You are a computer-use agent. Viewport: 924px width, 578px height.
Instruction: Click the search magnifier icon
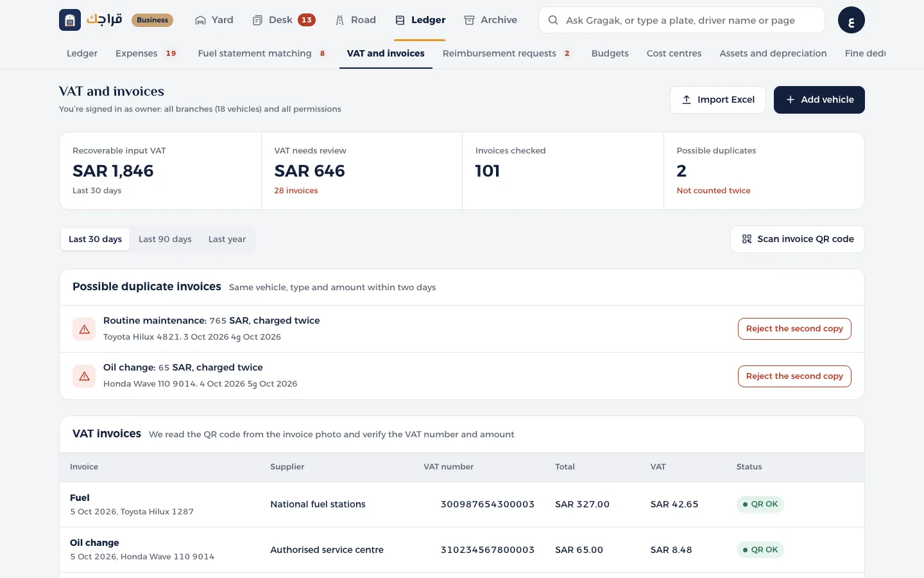[552, 20]
